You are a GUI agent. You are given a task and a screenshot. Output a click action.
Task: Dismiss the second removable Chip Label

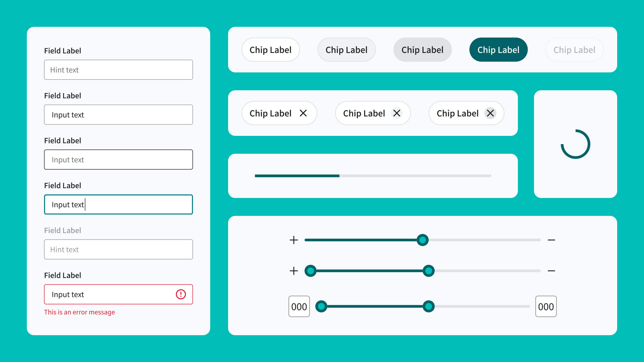[397, 113]
